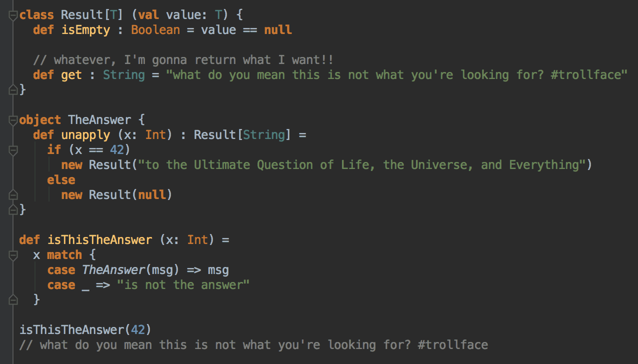The width and height of the screenshot is (638, 364).
Task: Click the "is not the answer" string
Action: click(x=183, y=285)
